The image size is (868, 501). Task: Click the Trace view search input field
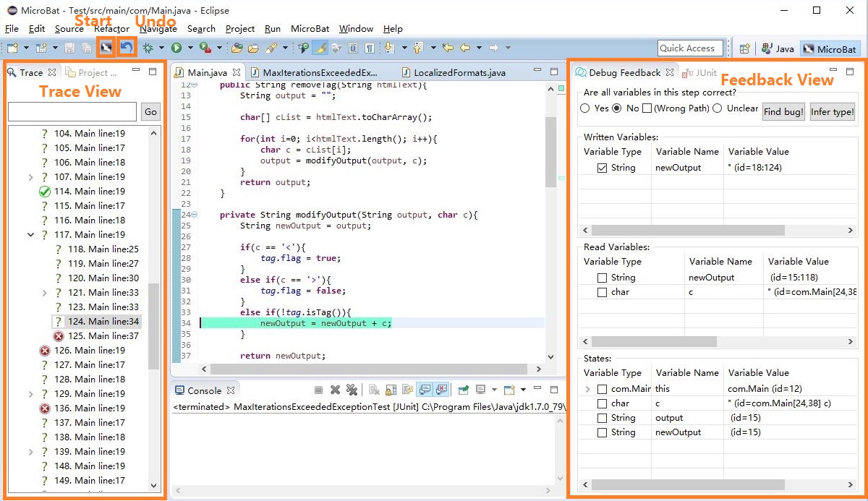coord(72,111)
